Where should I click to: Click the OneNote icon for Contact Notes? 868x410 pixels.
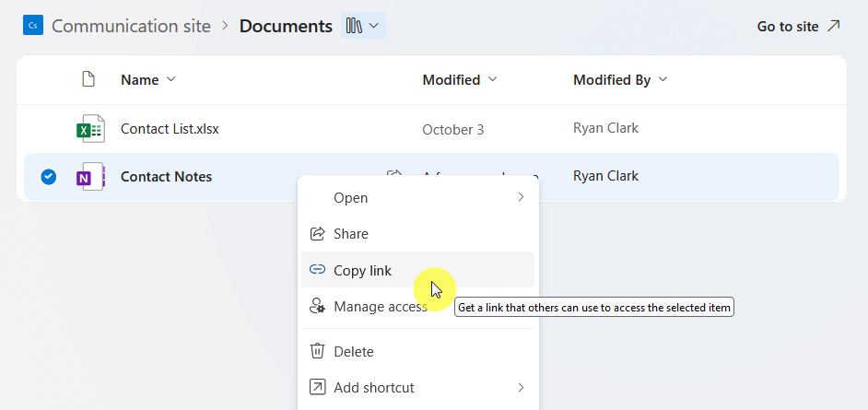coord(90,177)
